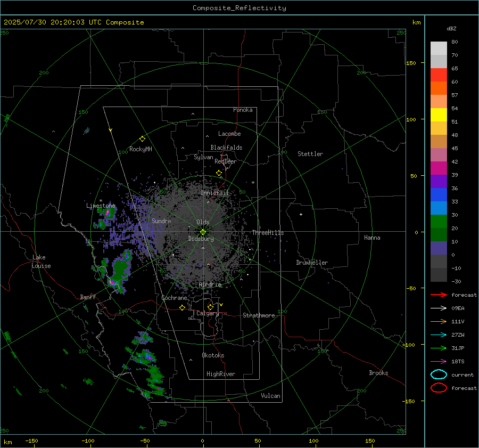The width and height of the screenshot is (479, 448).
Task: Click the current legend label
Action: click(463, 375)
